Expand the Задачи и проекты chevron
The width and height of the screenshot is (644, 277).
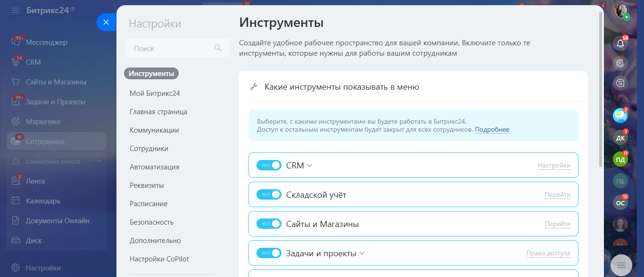tap(362, 253)
